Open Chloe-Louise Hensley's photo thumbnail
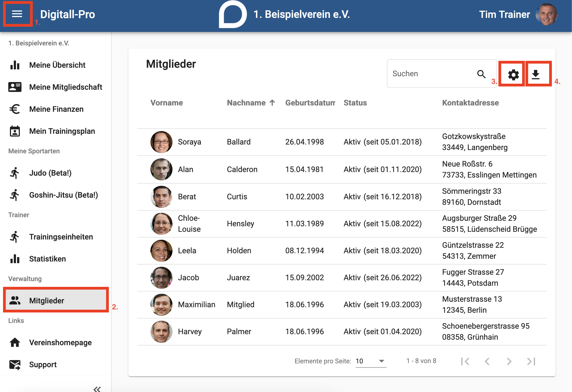 tap(161, 224)
